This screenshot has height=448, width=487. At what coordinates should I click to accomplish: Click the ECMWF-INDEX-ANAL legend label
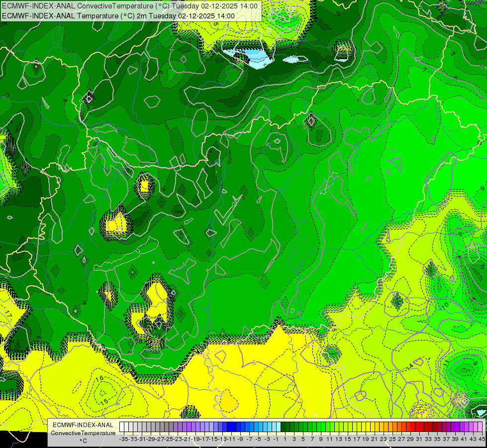point(83,425)
